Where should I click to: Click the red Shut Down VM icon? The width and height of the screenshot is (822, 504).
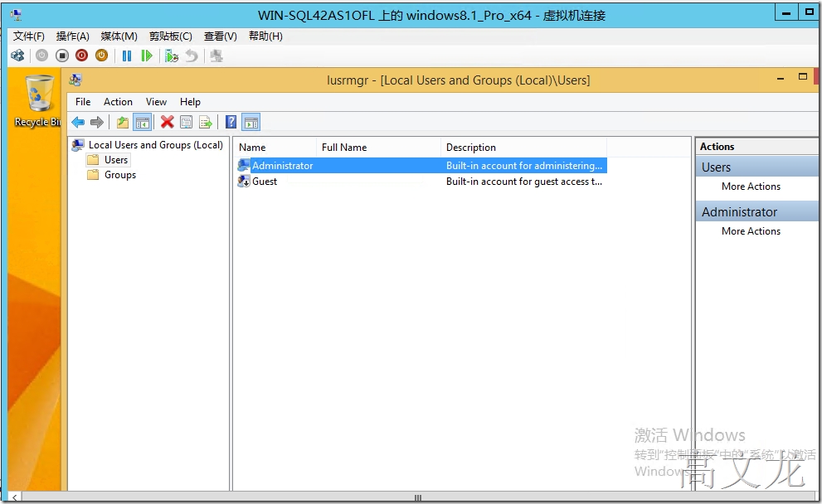82,56
